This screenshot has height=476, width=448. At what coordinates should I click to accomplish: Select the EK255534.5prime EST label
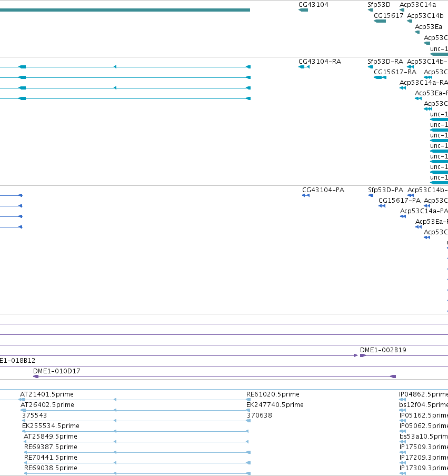pos(51,426)
